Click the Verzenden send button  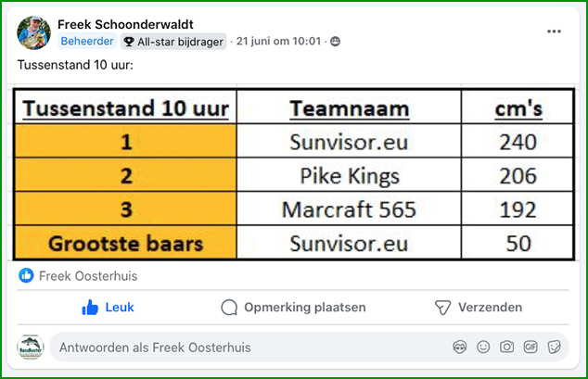coord(479,308)
